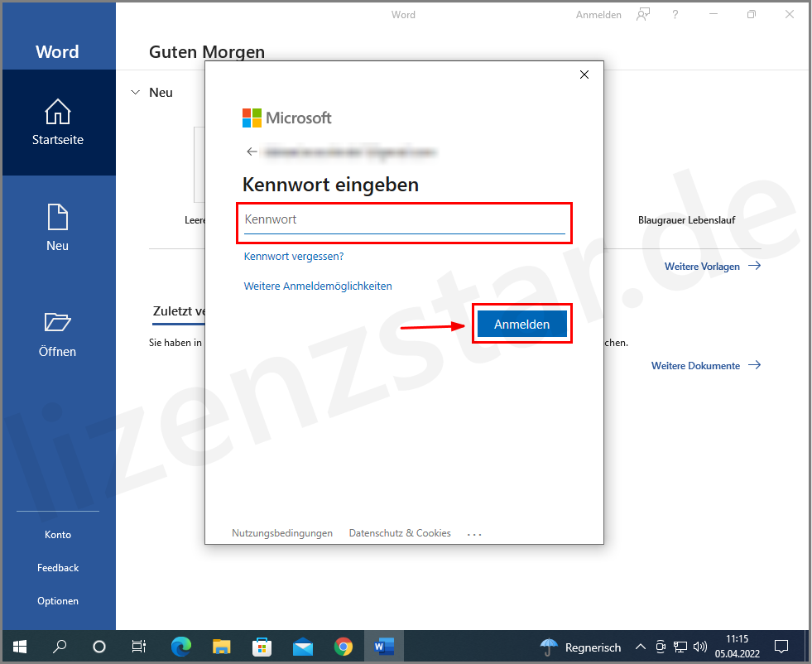Open Task View in taskbar

(x=139, y=647)
